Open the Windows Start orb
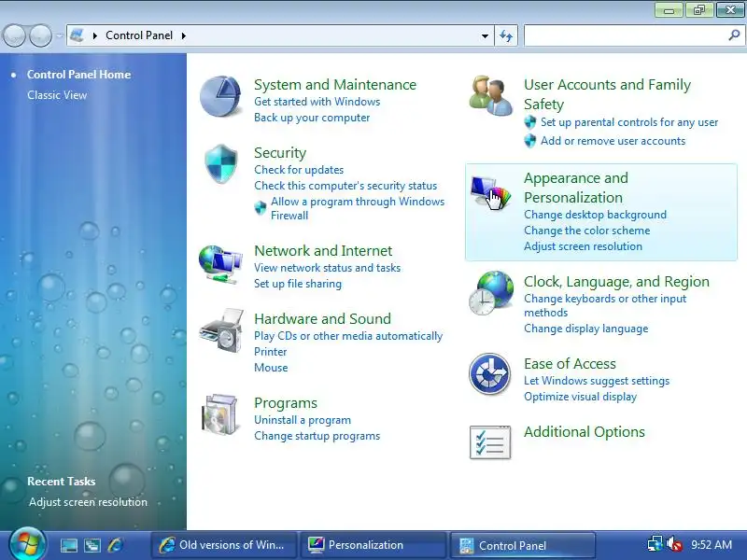 click(27, 544)
